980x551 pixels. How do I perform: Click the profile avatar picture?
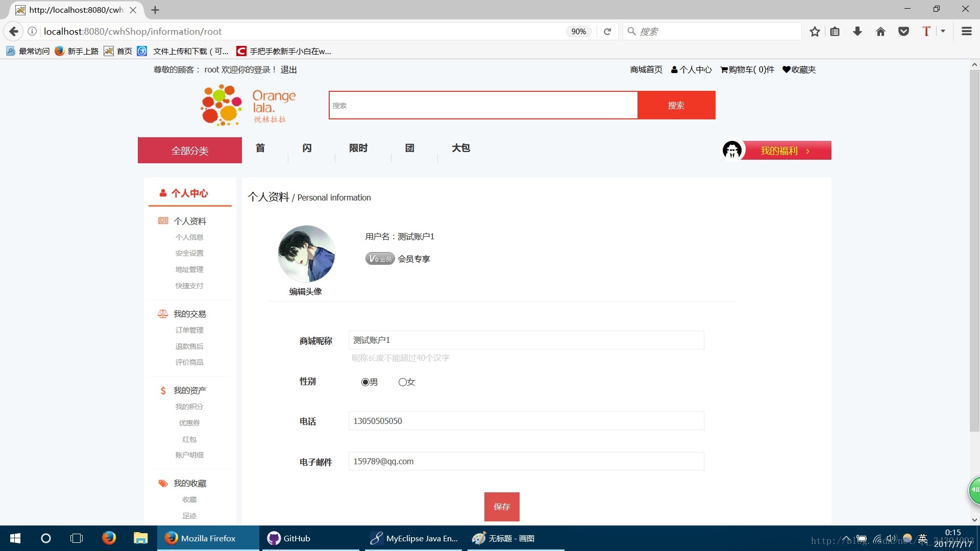coord(306,254)
